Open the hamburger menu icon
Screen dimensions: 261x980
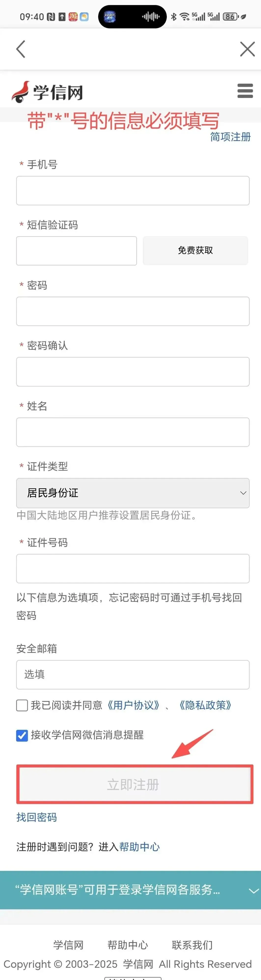[245, 91]
